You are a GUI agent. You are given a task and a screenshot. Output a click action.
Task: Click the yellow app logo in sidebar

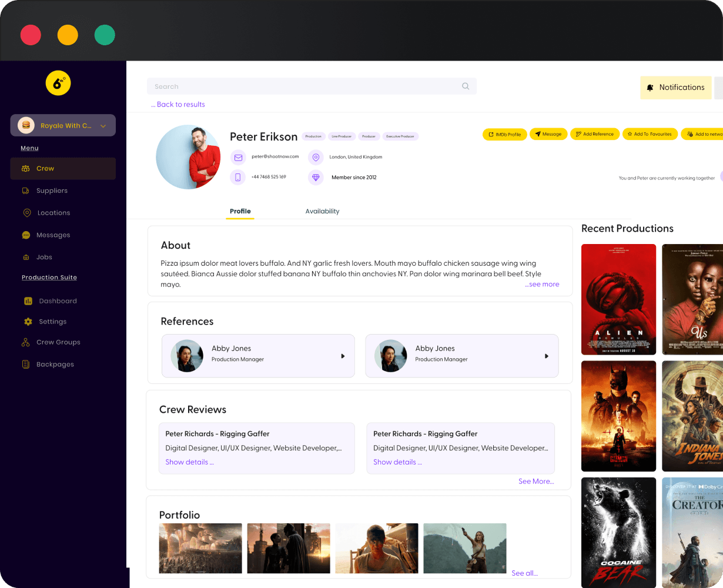58,83
